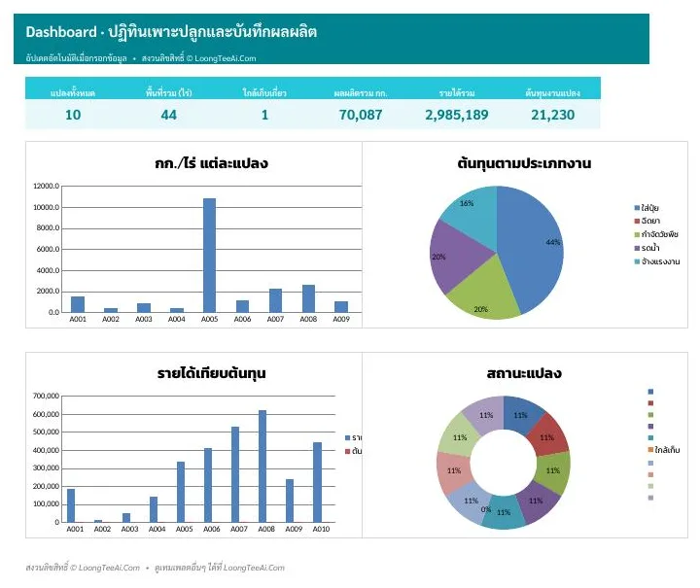Click the KPI value '21,230'
Viewport: 700px width, 588px height.
pyautogui.click(x=552, y=115)
